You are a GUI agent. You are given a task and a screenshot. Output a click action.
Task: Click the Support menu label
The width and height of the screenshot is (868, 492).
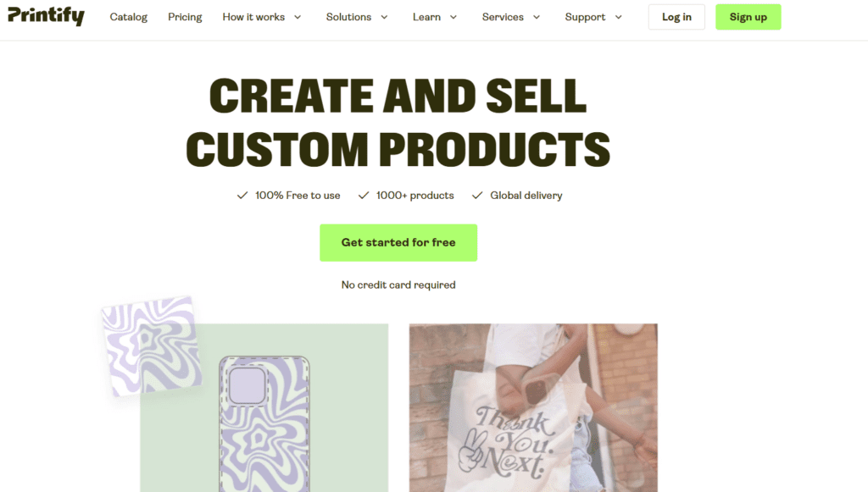coord(585,17)
